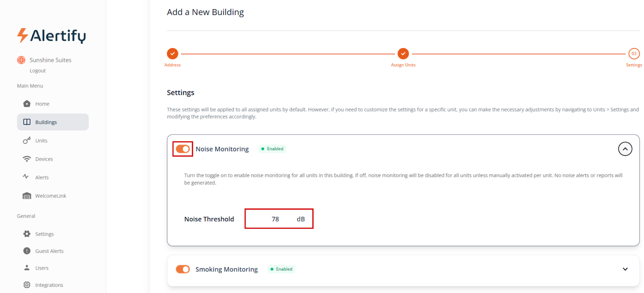Click the Logout link
Viewport: 644px width, 293px height.
(x=37, y=71)
